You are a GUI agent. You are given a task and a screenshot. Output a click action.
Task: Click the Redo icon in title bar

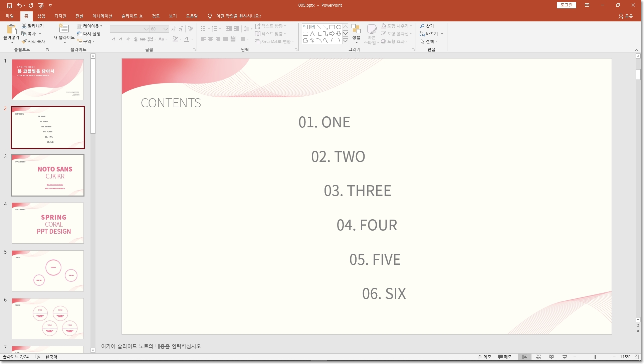[x=31, y=5]
